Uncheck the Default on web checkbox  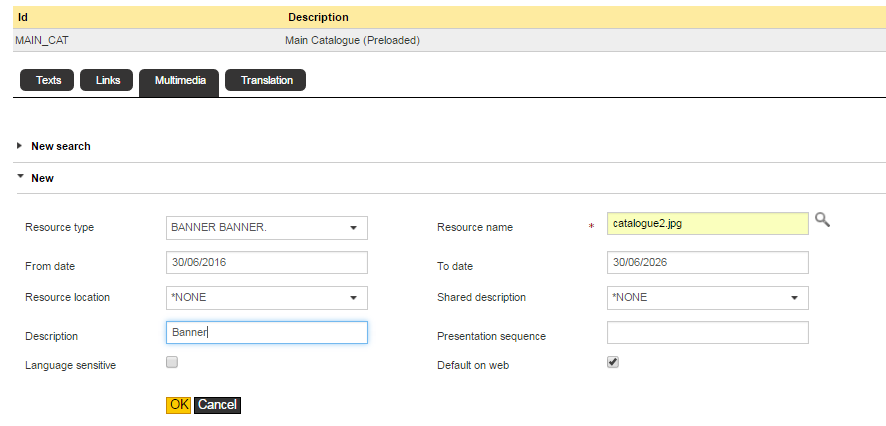click(613, 362)
